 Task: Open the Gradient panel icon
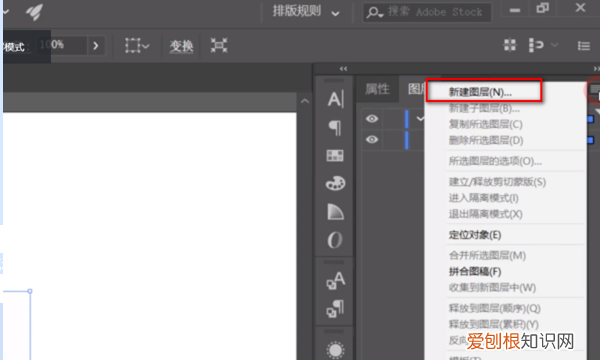click(336, 212)
